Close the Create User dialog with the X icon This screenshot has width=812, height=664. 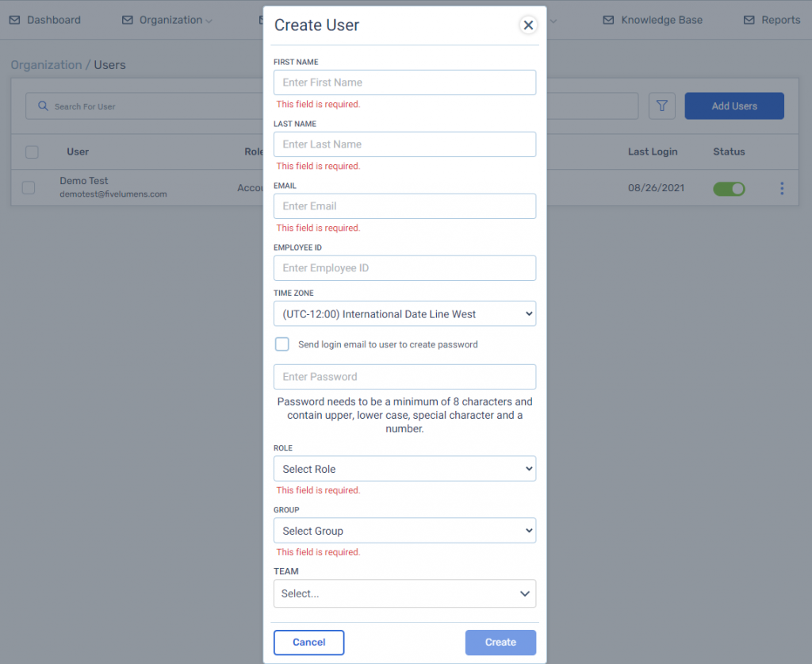[527, 25]
